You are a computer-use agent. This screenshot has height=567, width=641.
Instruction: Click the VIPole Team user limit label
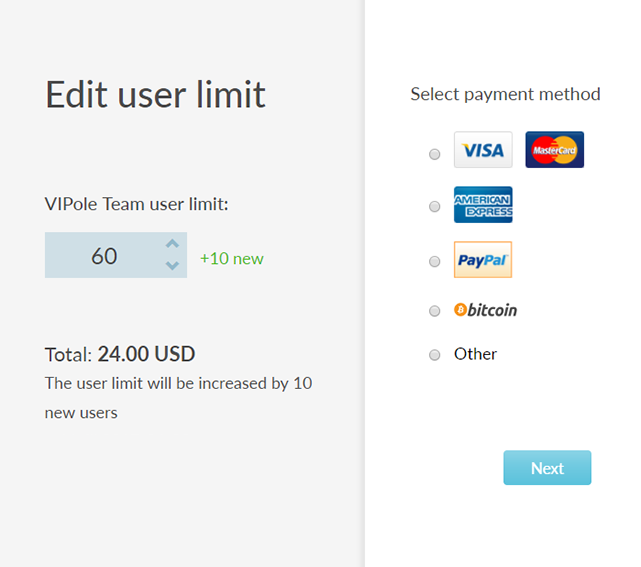click(137, 204)
